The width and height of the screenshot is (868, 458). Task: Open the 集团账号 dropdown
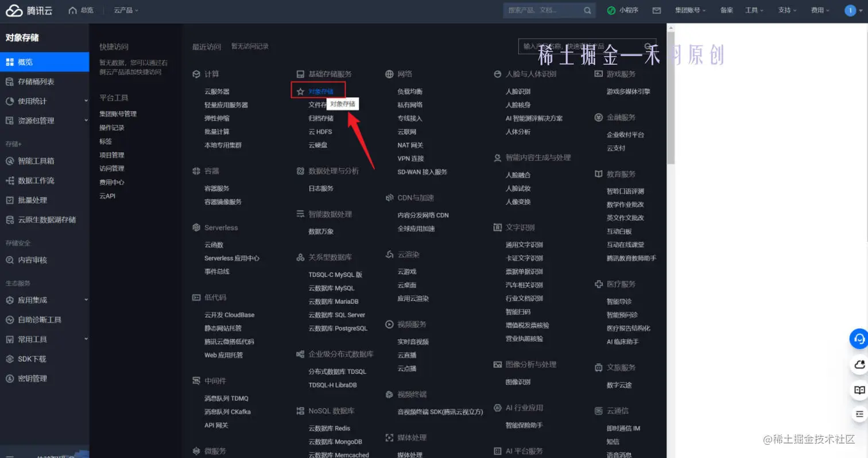690,10
